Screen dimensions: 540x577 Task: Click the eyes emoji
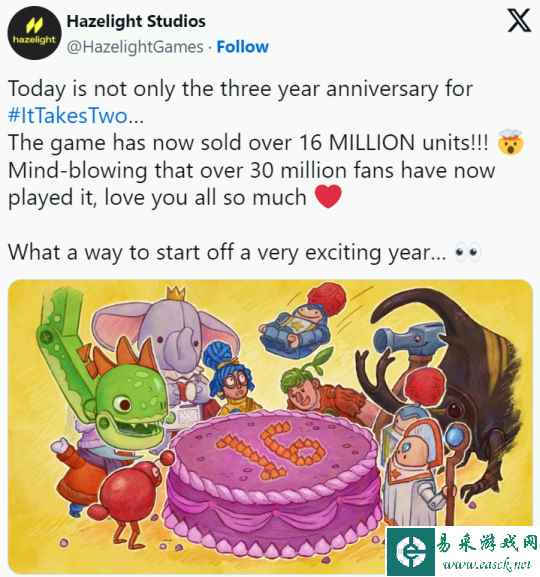coord(467,252)
